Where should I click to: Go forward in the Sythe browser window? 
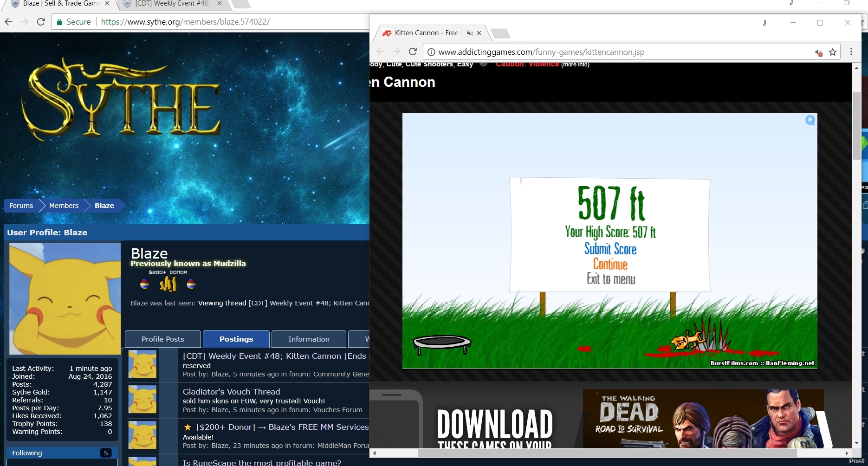coord(25,22)
